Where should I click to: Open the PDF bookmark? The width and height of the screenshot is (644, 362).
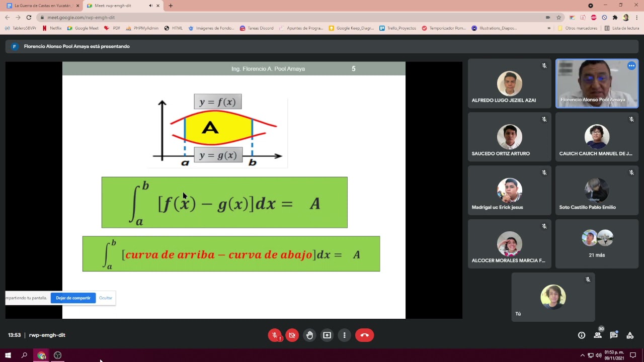coord(112,28)
